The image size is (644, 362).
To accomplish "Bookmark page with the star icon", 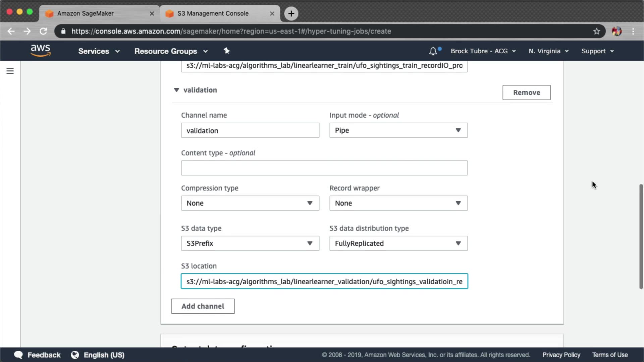I will tap(596, 31).
